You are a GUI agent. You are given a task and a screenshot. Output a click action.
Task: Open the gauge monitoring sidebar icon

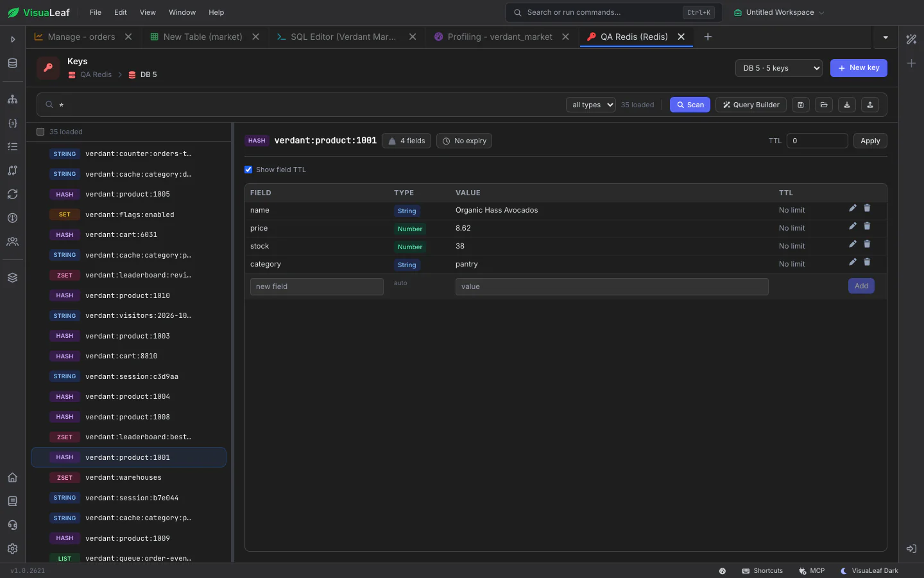coord(12,218)
